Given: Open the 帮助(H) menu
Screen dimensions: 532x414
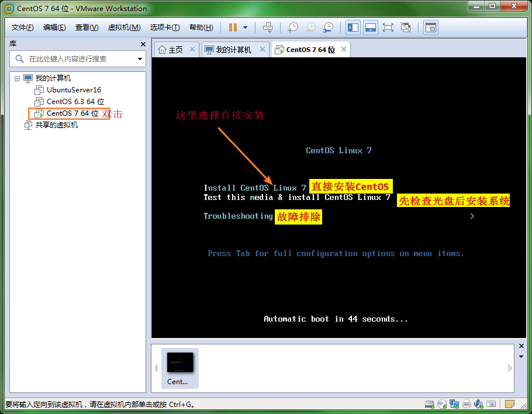Looking at the screenshot, I should pyautogui.click(x=201, y=27).
